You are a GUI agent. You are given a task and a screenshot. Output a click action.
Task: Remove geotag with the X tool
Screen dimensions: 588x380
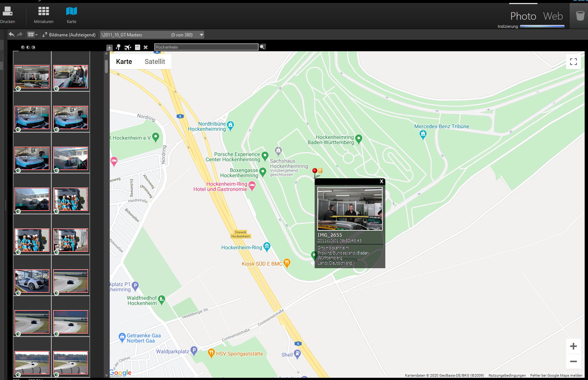146,47
